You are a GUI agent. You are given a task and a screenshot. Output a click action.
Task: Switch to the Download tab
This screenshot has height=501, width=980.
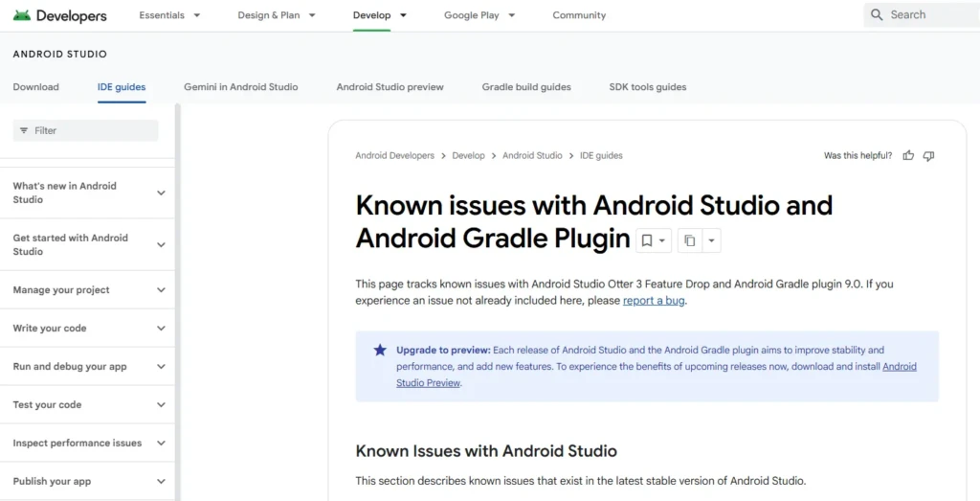[35, 87]
